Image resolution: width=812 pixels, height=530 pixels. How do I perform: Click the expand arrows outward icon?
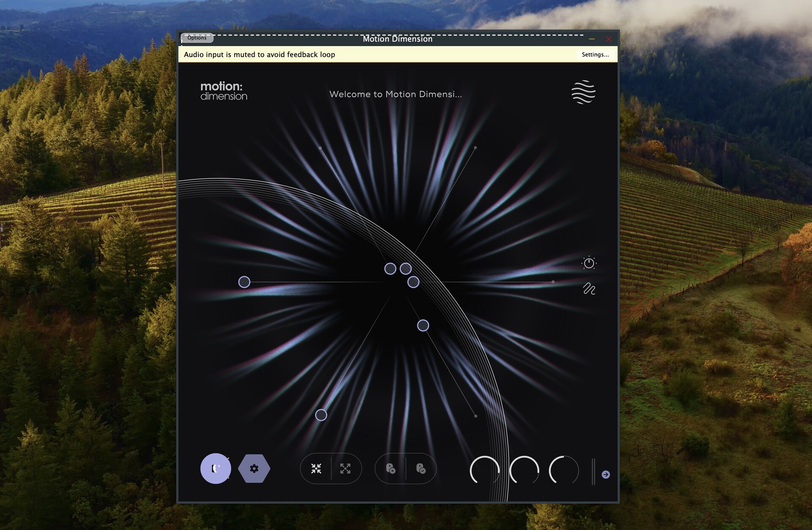tap(346, 468)
